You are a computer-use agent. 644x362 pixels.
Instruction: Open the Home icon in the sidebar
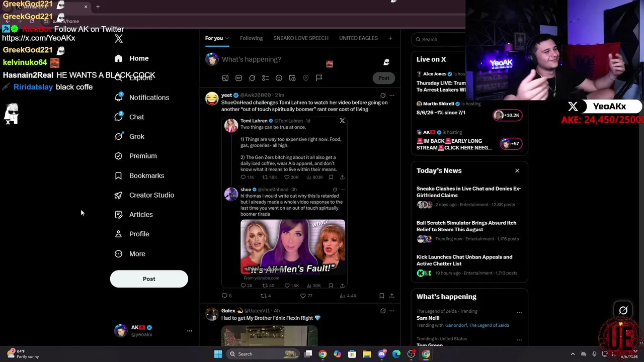tap(118, 58)
